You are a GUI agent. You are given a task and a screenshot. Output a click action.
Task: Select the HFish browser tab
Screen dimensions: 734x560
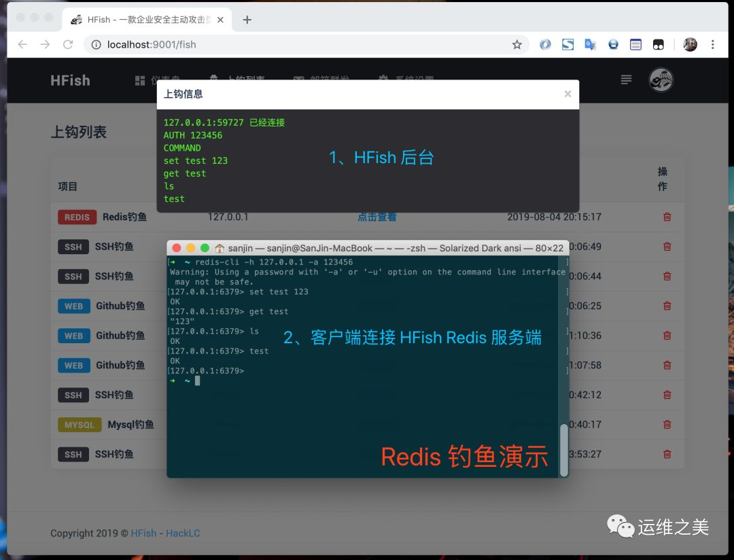(146, 20)
